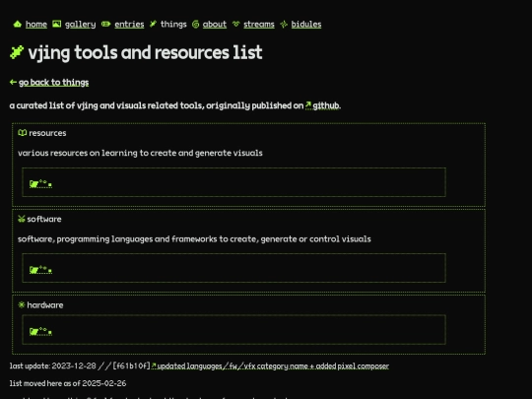Click 'list moved here as of 2025-02-26'

[x=68, y=383]
